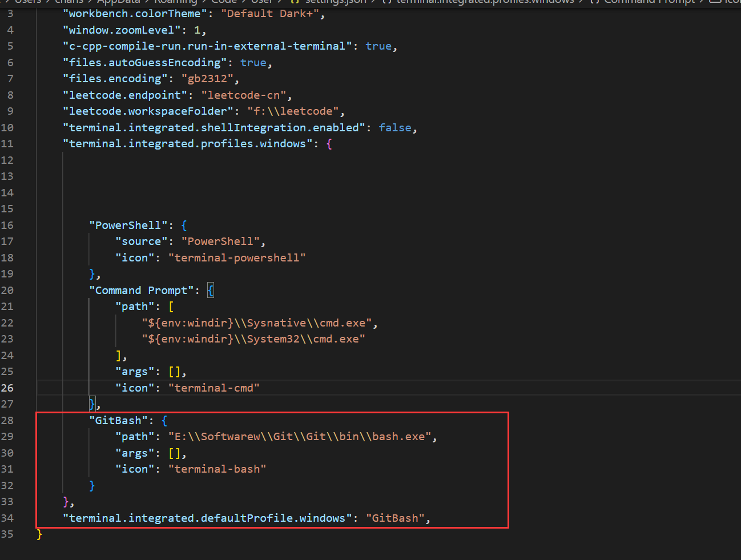This screenshot has height=560, width=741.
Task: Click "icon" key on line 31
Action: tap(135, 469)
